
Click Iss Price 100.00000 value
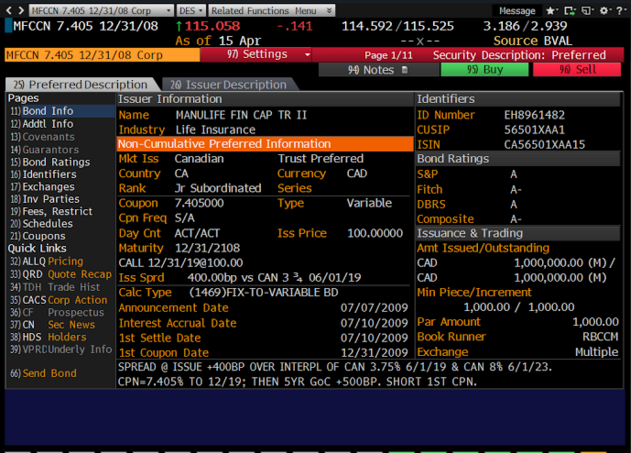click(x=375, y=233)
